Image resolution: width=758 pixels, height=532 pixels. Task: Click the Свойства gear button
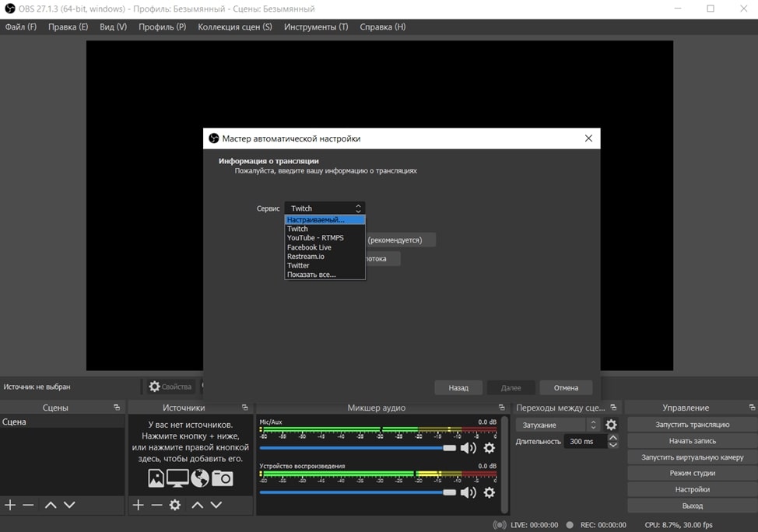tap(170, 387)
